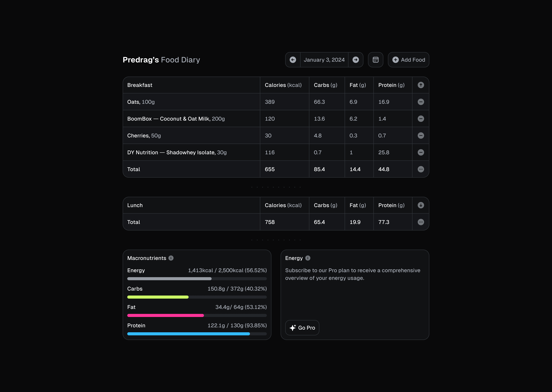Show Energy panel info icon
This screenshot has height=392, width=552.
[308, 258]
